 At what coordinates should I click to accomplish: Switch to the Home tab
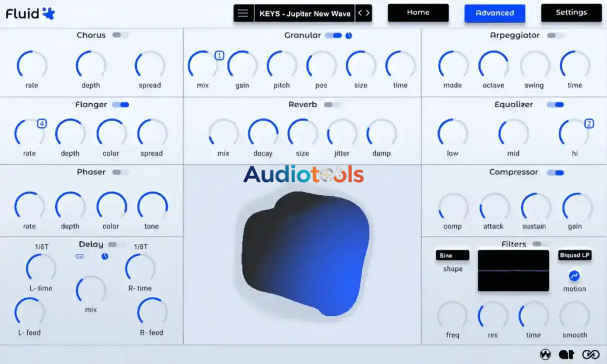pyautogui.click(x=418, y=12)
